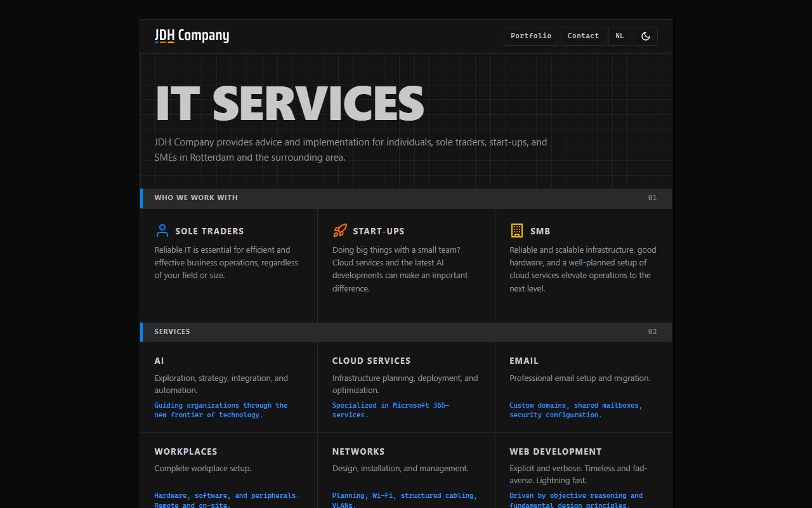
Task: Open the Contact page
Action: (583, 36)
